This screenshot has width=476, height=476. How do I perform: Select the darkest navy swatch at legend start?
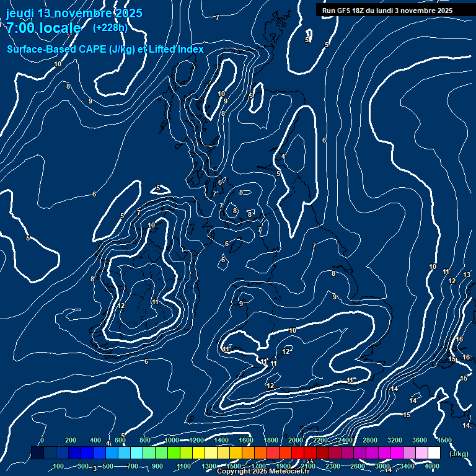[37, 453]
